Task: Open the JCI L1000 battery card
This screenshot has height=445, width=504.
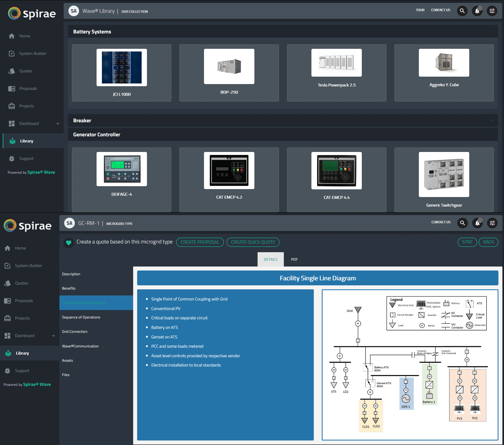Action: click(121, 73)
